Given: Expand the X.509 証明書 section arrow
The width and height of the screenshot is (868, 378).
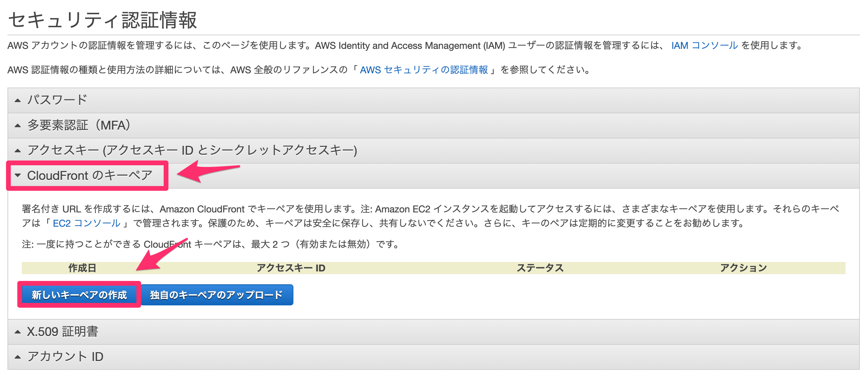Looking at the screenshot, I should (18, 332).
